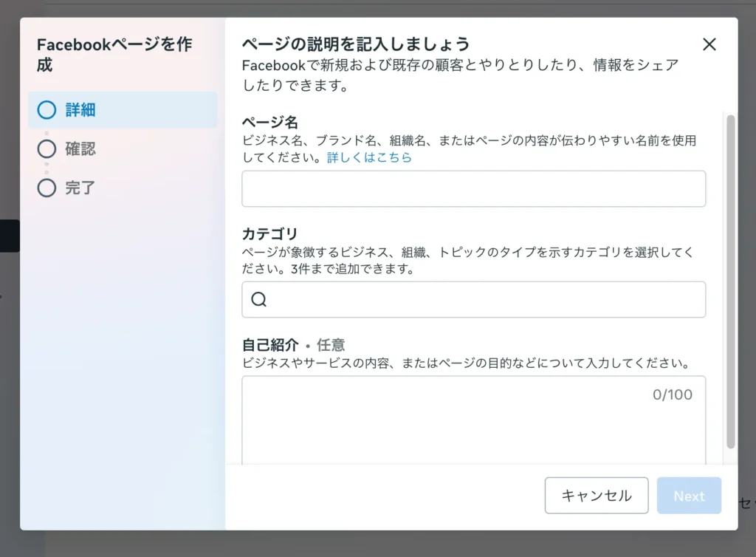Close the page creation dialog with X

pos(709,44)
